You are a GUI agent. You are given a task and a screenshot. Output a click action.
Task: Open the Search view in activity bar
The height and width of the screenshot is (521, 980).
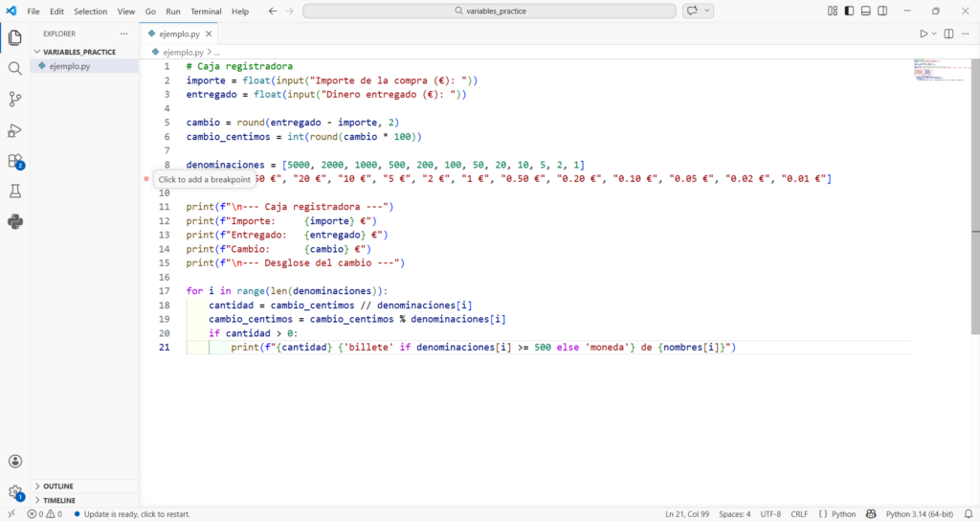14,69
